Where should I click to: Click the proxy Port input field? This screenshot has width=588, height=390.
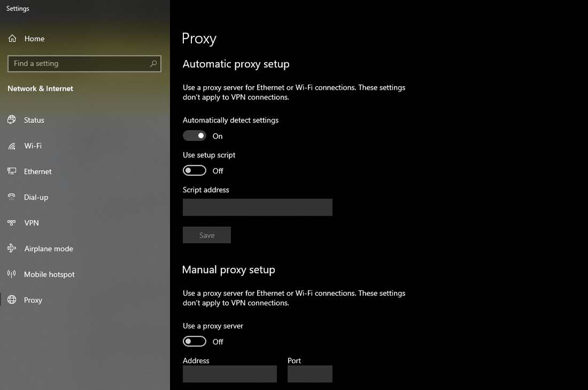click(310, 374)
